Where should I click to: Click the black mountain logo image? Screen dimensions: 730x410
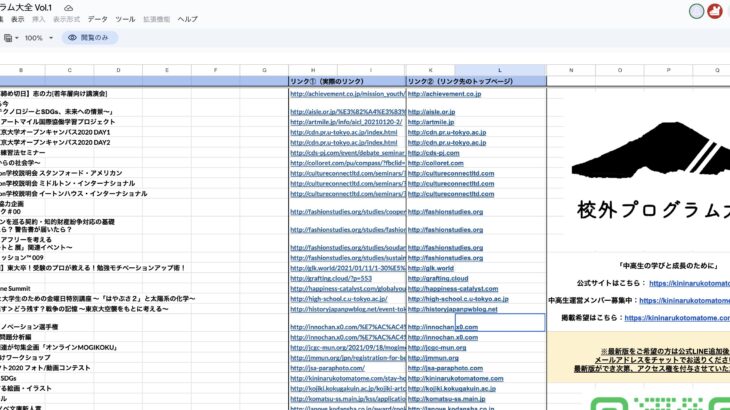click(x=650, y=150)
